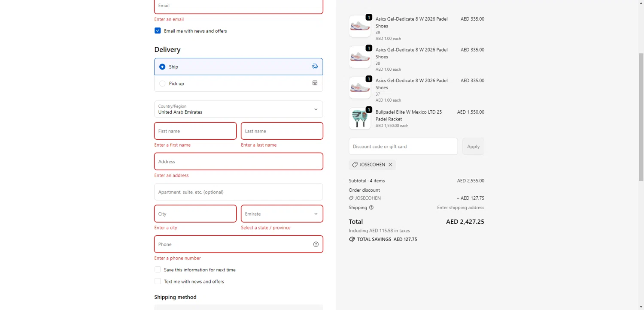Click the Total Savings tag icon
The width and height of the screenshot is (644, 310).
352,239
